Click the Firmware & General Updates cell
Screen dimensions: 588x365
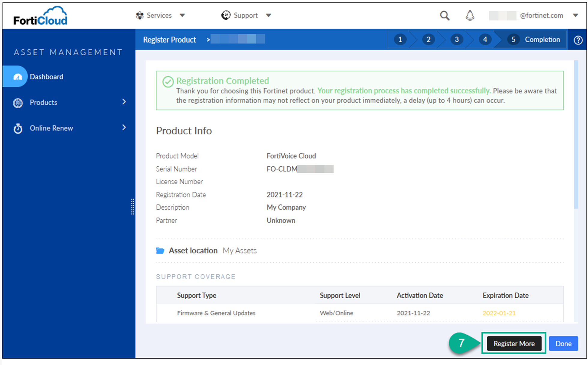coord(216,313)
